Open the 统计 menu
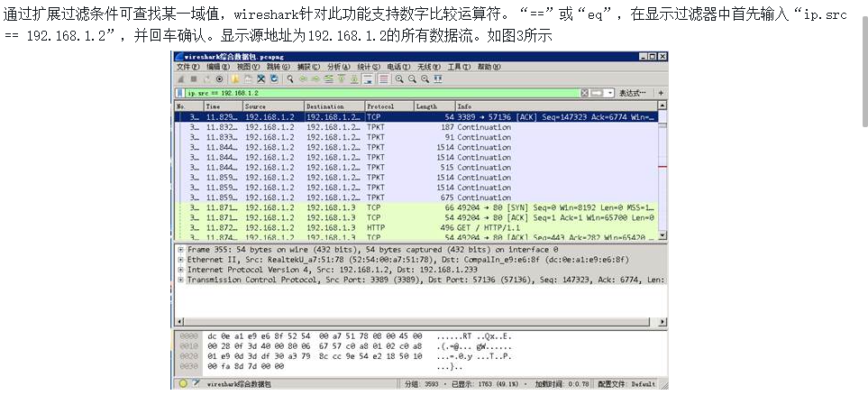 tap(369, 67)
